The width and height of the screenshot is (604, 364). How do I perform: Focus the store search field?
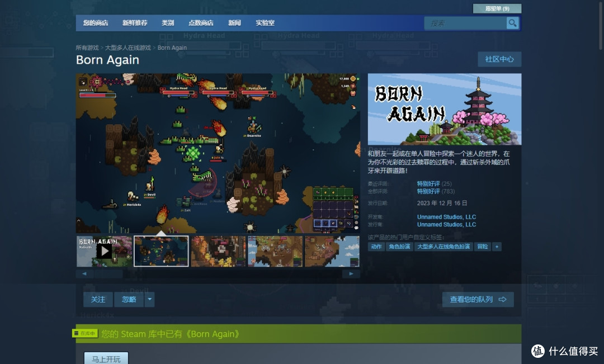tap(465, 23)
